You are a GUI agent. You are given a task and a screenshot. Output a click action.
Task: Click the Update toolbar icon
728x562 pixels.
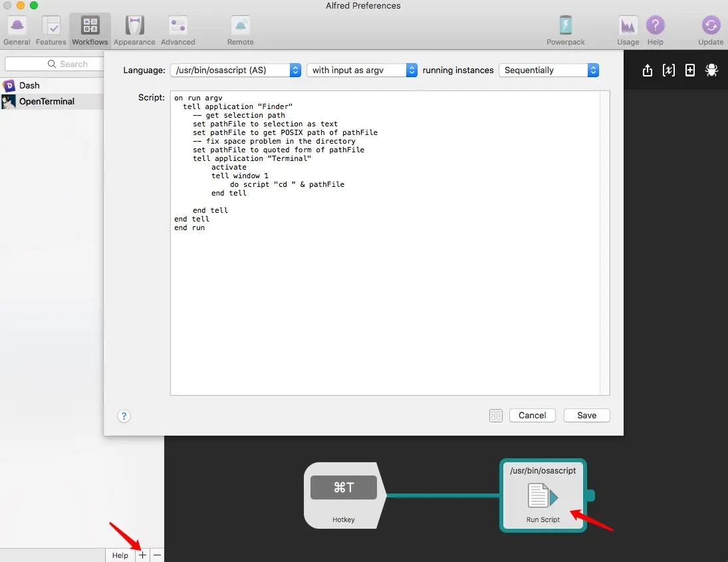tap(711, 30)
